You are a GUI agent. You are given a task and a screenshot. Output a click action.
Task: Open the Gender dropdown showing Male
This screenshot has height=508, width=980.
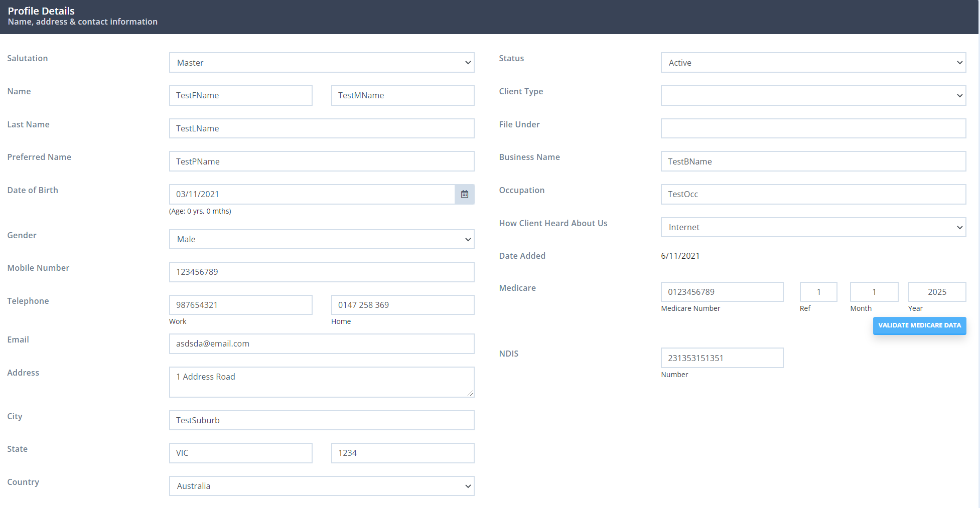click(322, 239)
